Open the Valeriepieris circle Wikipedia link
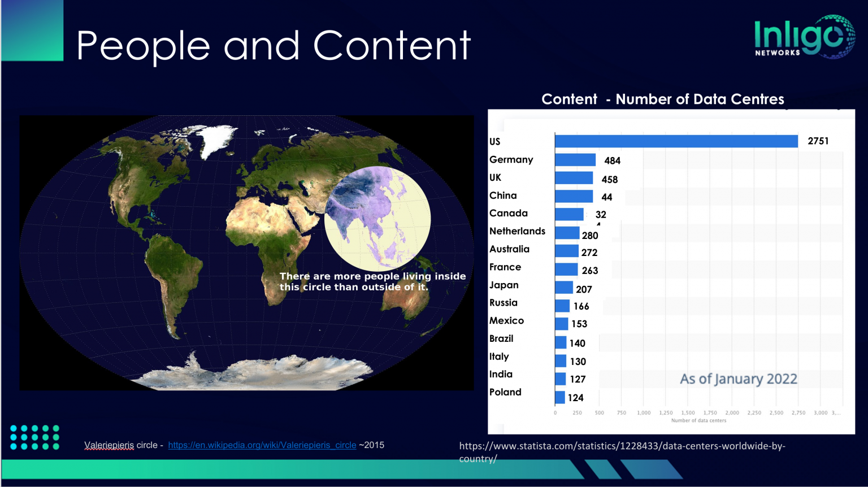868x487 pixels. pos(262,445)
